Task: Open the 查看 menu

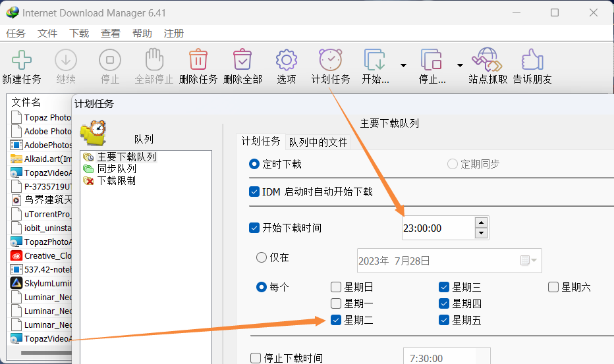Action: tap(111, 34)
